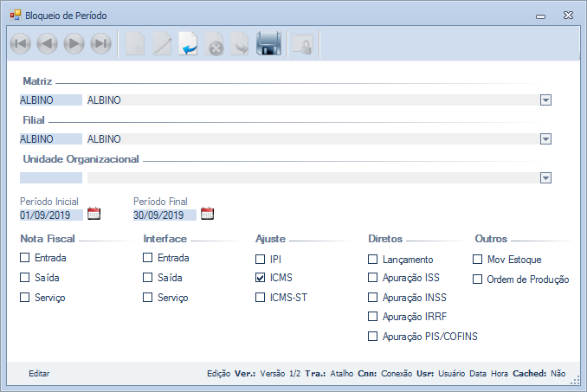Open the Período Inicial calendar picker

coord(94,214)
